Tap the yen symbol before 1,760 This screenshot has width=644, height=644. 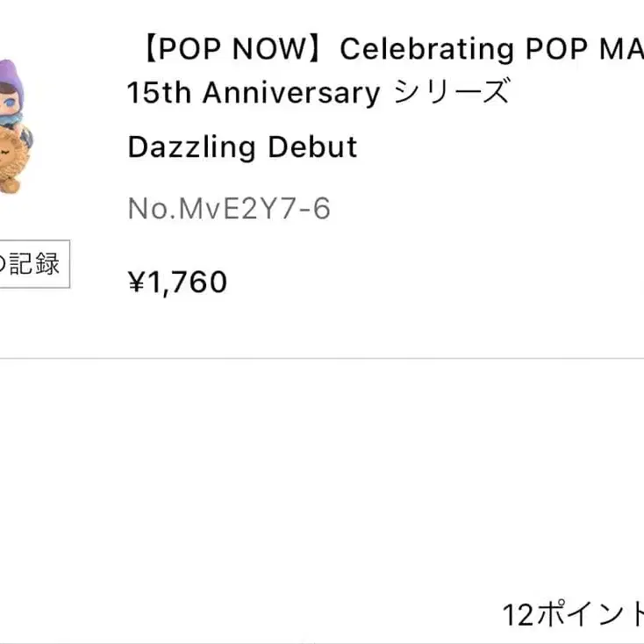click(x=136, y=282)
